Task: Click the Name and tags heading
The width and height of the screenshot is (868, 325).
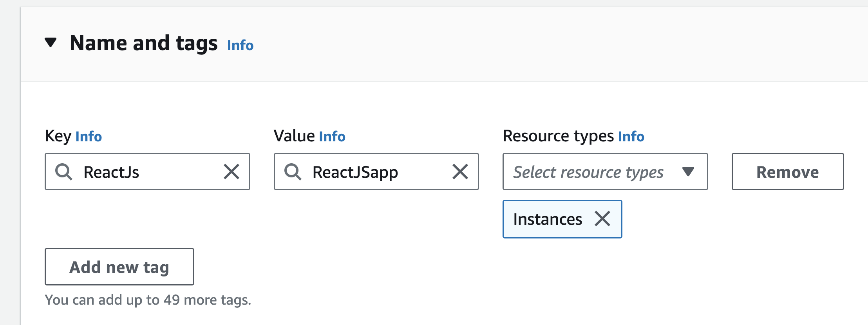Action: (143, 43)
